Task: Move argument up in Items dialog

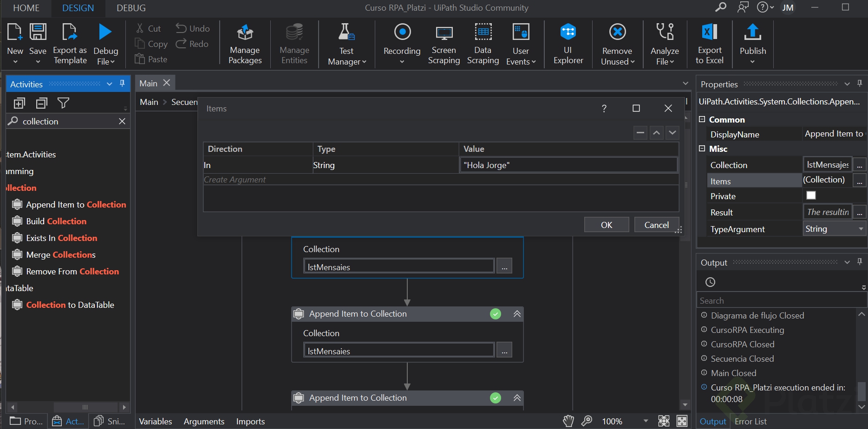Action: coord(656,133)
